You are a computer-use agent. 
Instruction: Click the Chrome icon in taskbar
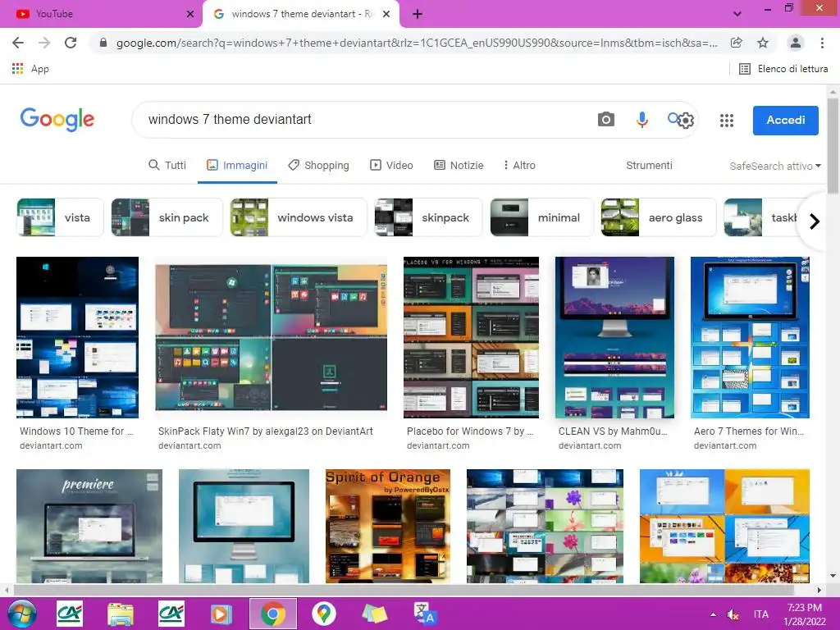point(272,614)
